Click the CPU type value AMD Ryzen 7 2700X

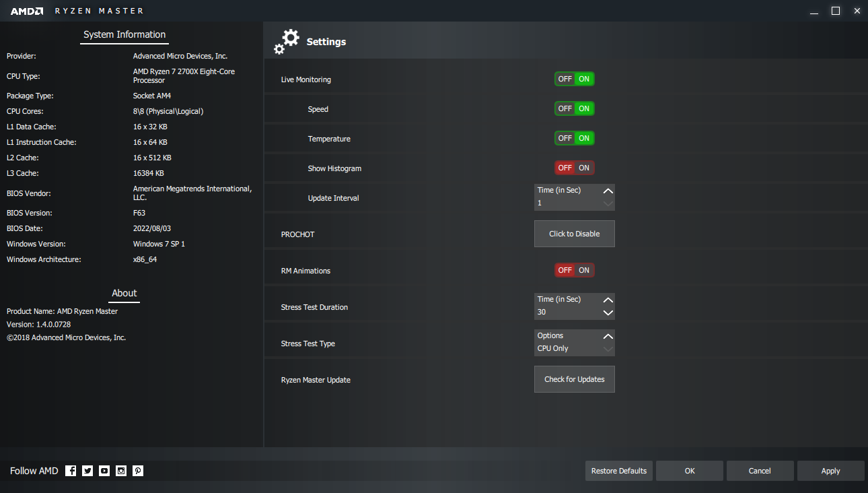click(184, 75)
